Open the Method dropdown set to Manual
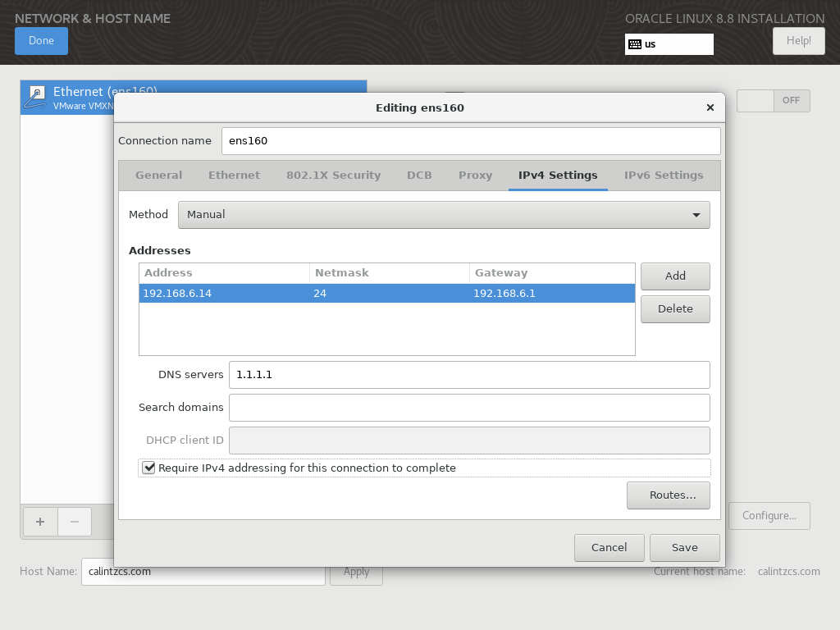The image size is (840, 630). point(444,215)
